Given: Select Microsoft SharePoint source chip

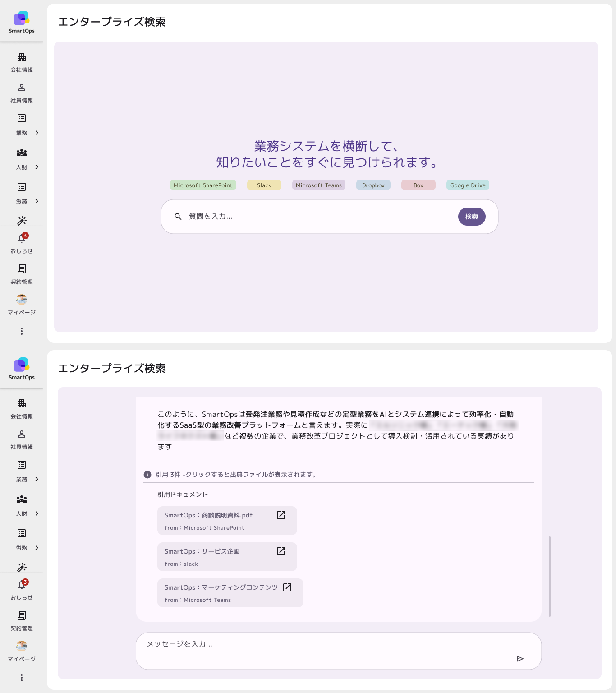Looking at the screenshot, I should (x=203, y=185).
